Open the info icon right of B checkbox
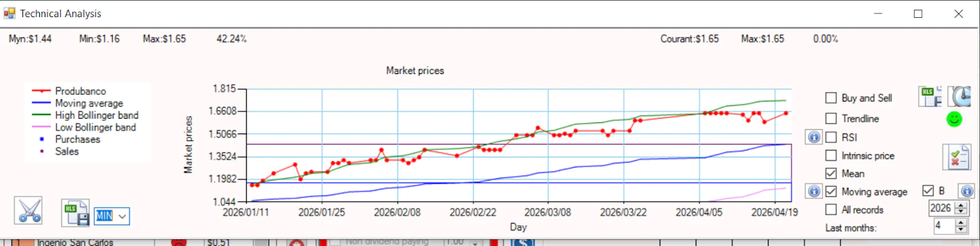The height and width of the screenshot is (246, 980). pyautogui.click(x=967, y=192)
